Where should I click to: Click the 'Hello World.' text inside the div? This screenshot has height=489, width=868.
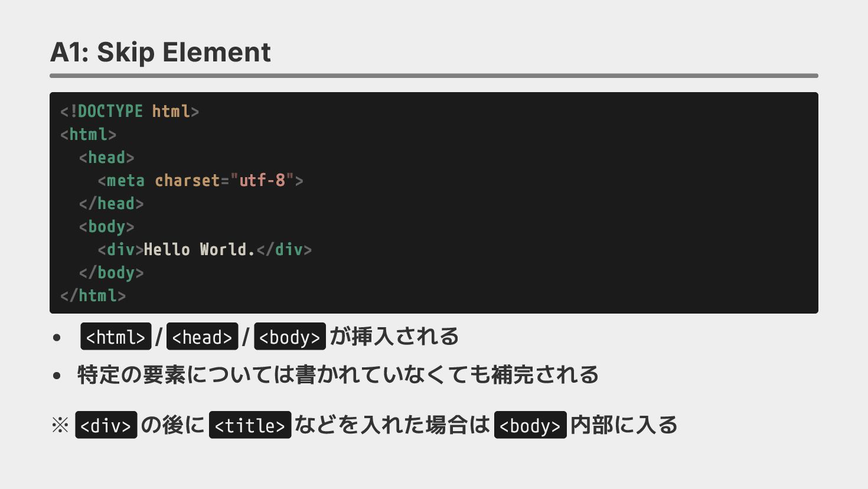[x=199, y=249]
